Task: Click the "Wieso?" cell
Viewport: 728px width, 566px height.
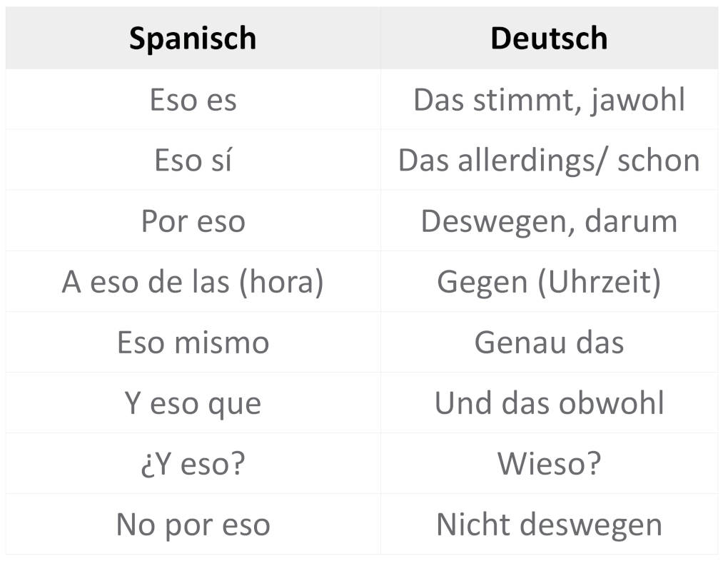Action: pyautogui.click(x=549, y=464)
